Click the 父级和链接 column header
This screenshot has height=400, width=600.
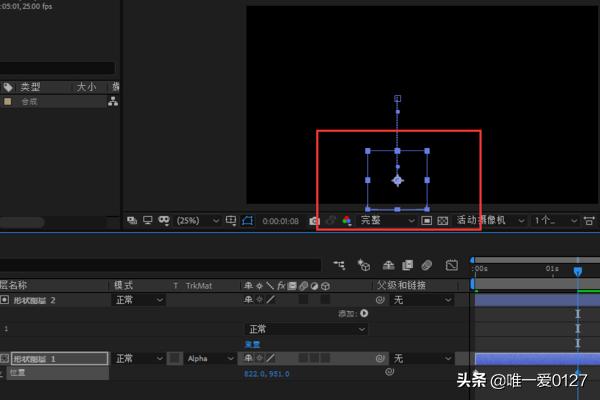401,285
